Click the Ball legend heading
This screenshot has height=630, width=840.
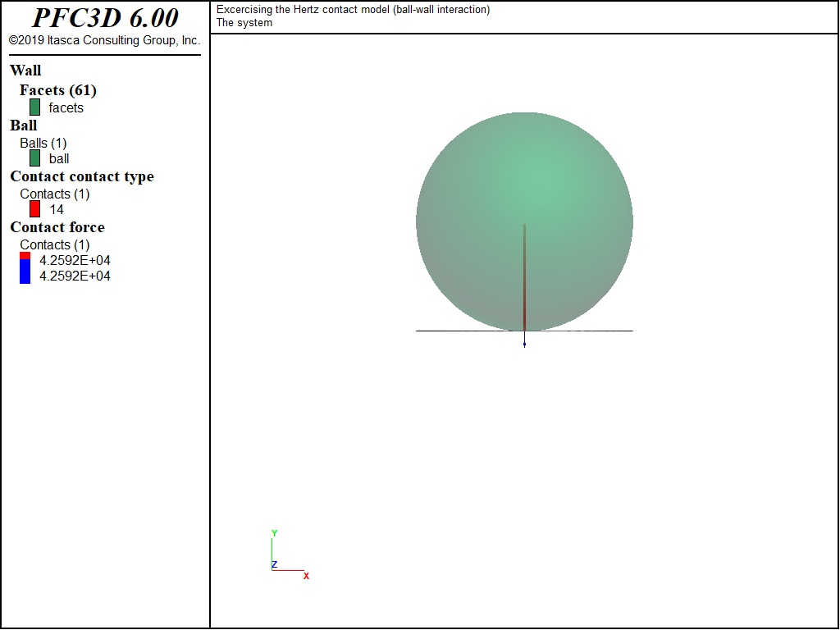[x=24, y=126]
